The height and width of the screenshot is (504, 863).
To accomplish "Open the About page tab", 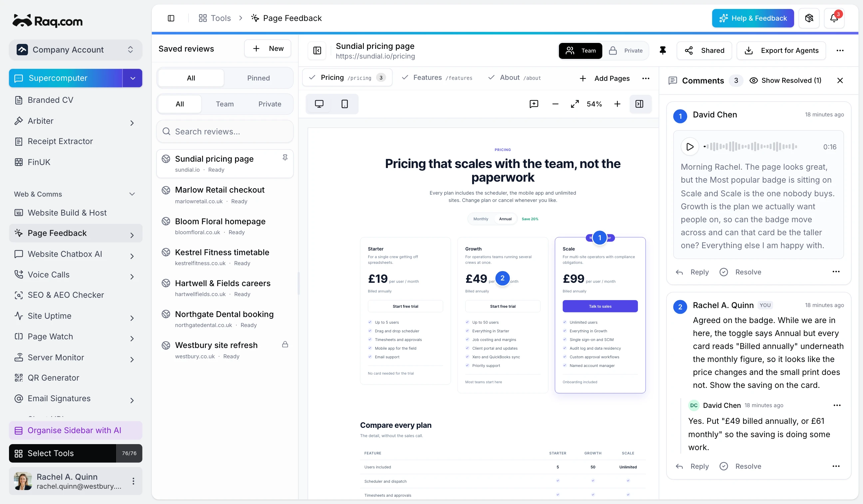I will [x=515, y=78].
